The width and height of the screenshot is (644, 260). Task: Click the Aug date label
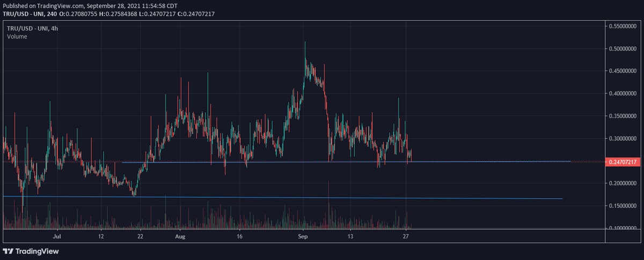180,236
